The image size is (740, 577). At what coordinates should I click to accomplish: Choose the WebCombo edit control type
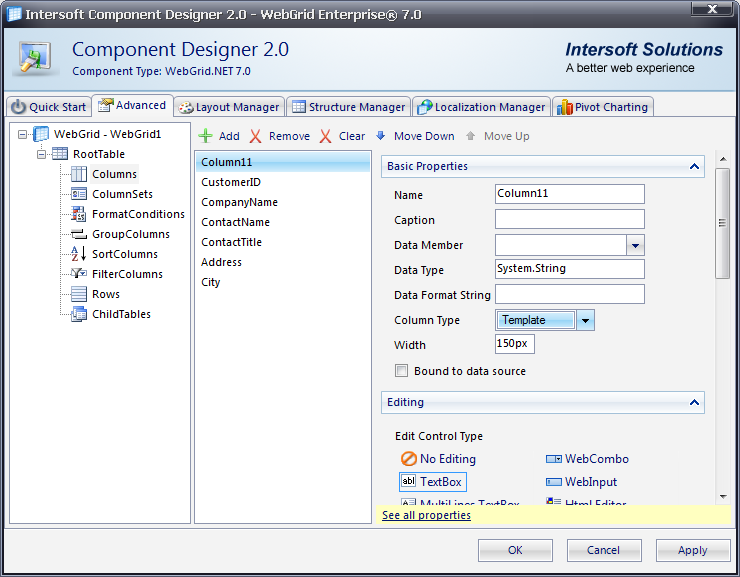click(x=554, y=459)
